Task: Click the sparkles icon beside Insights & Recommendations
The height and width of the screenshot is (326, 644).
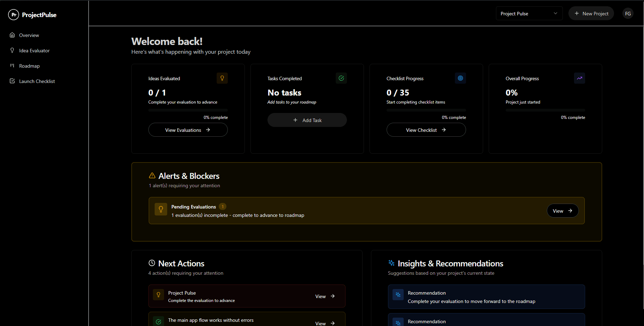Action: click(x=391, y=263)
